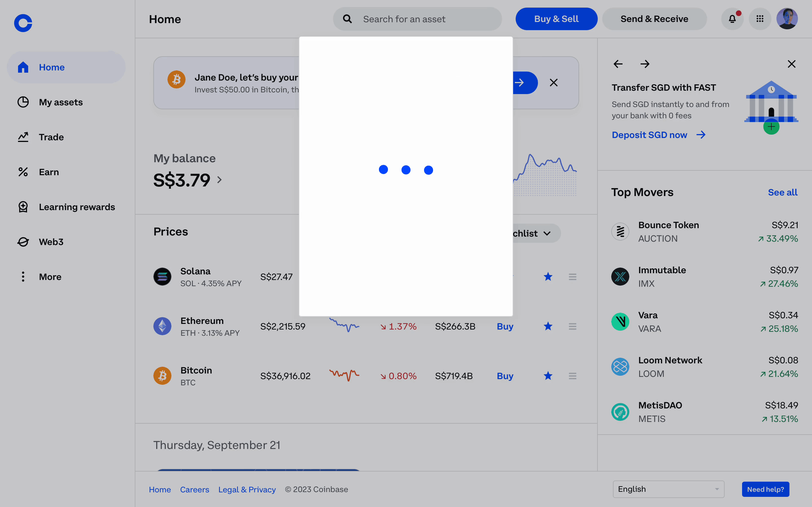Go to next promo card arrow
This screenshot has width=812, height=507.
[645, 64]
